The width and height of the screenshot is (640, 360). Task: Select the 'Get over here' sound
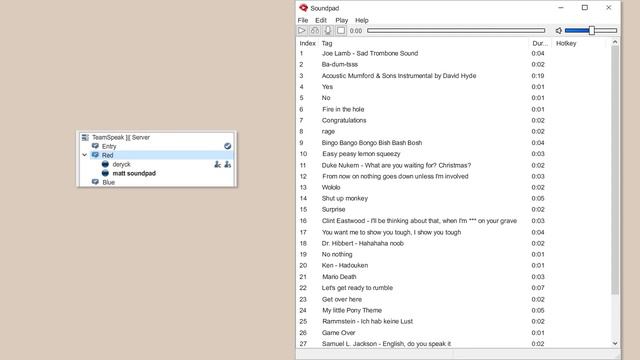[x=342, y=299]
